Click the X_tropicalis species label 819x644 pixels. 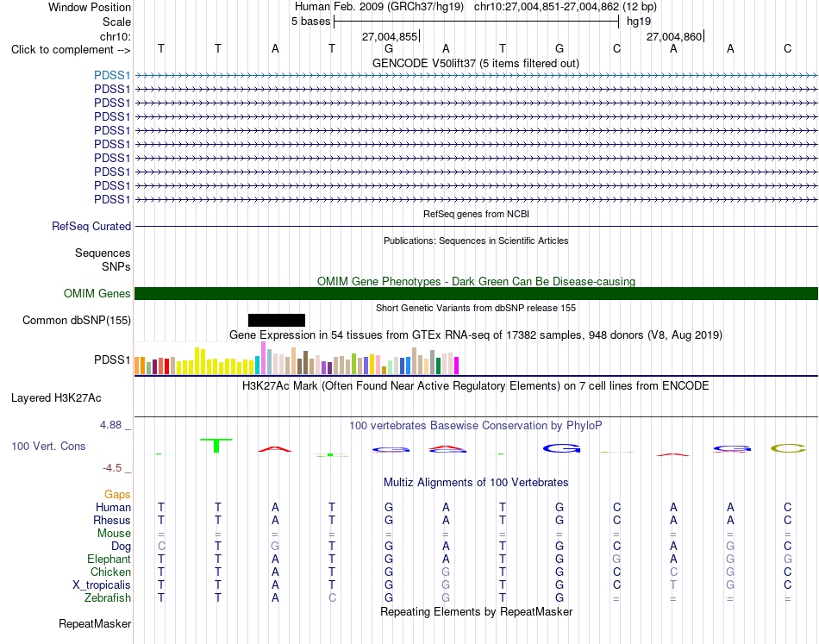pos(102,585)
